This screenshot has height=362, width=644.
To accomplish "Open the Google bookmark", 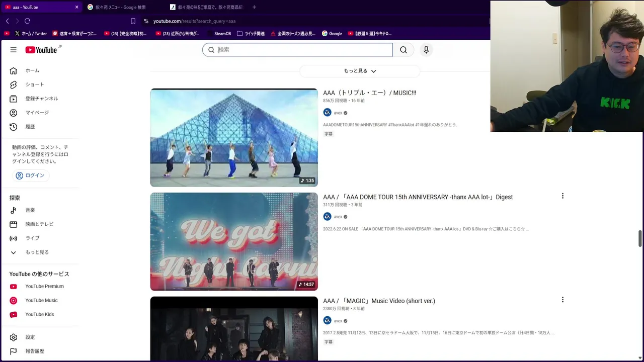I will point(332,34).
